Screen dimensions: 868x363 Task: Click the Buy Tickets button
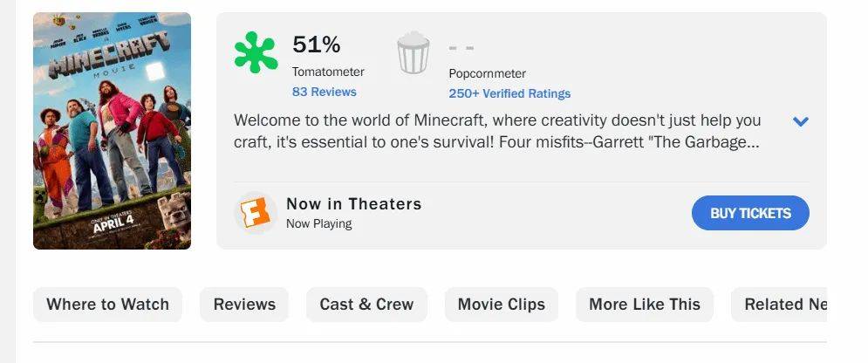(x=750, y=213)
